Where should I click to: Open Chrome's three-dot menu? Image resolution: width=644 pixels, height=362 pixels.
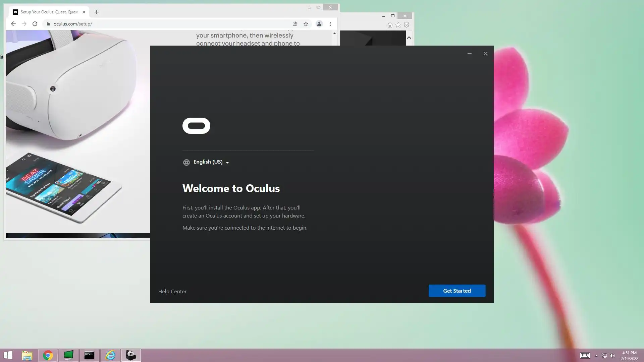pos(330,24)
